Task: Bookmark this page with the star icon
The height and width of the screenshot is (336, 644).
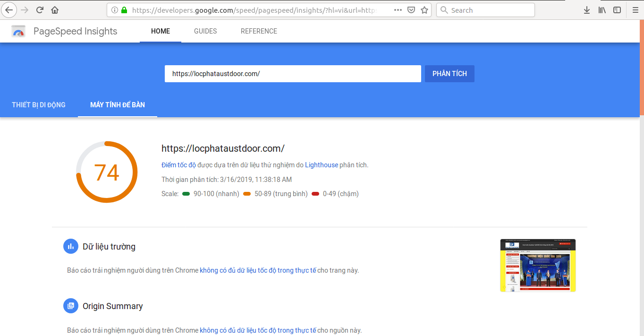Action: 424,10
